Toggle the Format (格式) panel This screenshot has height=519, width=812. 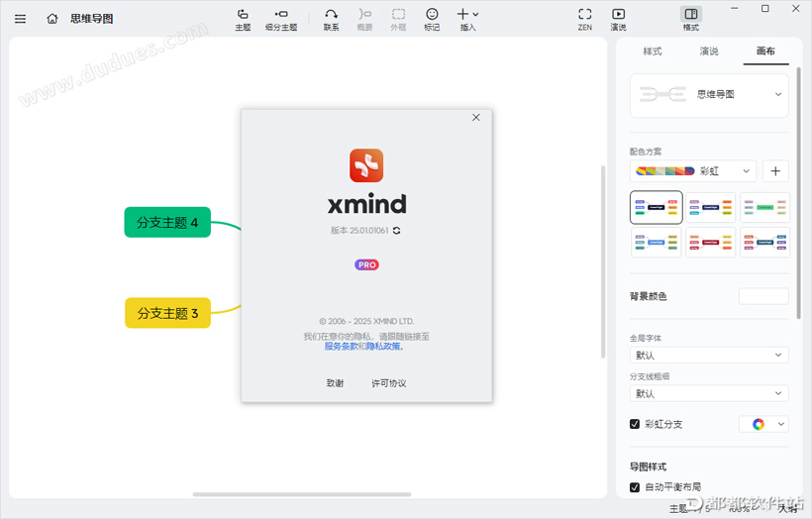click(691, 20)
